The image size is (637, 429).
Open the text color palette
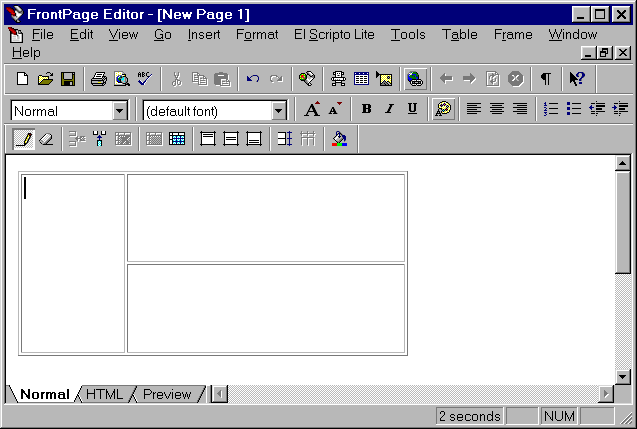pos(443,109)
